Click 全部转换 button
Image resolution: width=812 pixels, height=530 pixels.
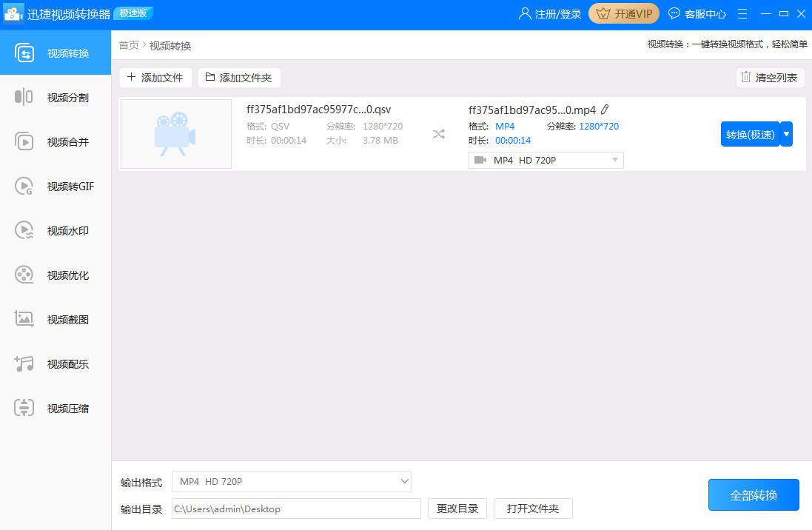click(x=754, y=495)
